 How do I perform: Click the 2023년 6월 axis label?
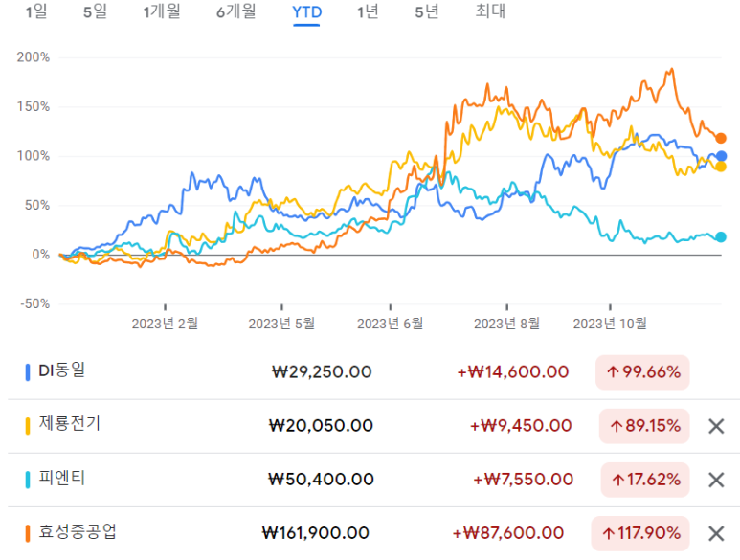click(391, 324)
